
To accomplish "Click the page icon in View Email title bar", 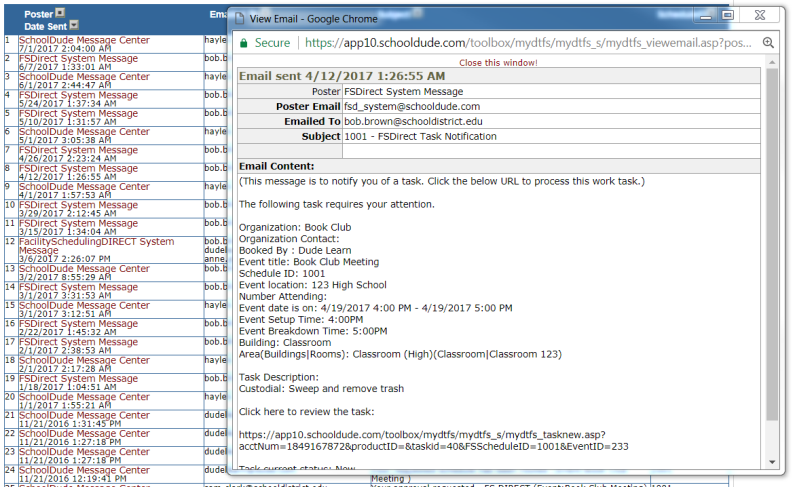I will 239,19.
